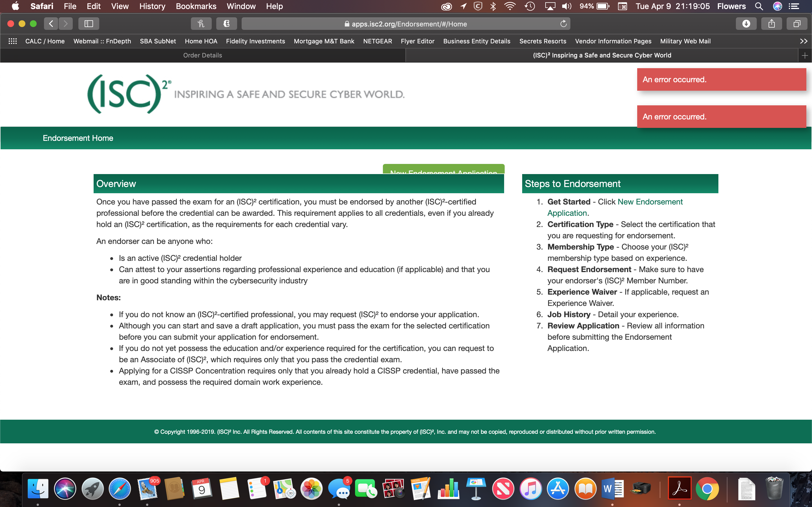The width and height of the screenshot is (812, 507).
Task: Open Apple Books from dock
Action: click(586, 490)
